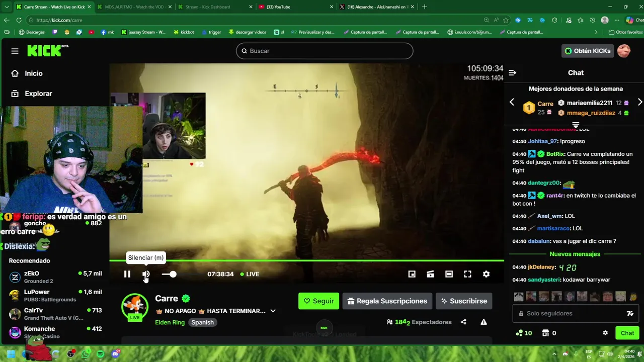Viewport: 644px width, 362px height.
Task: Pause the live stream video
Action: [x=127, y=274]
